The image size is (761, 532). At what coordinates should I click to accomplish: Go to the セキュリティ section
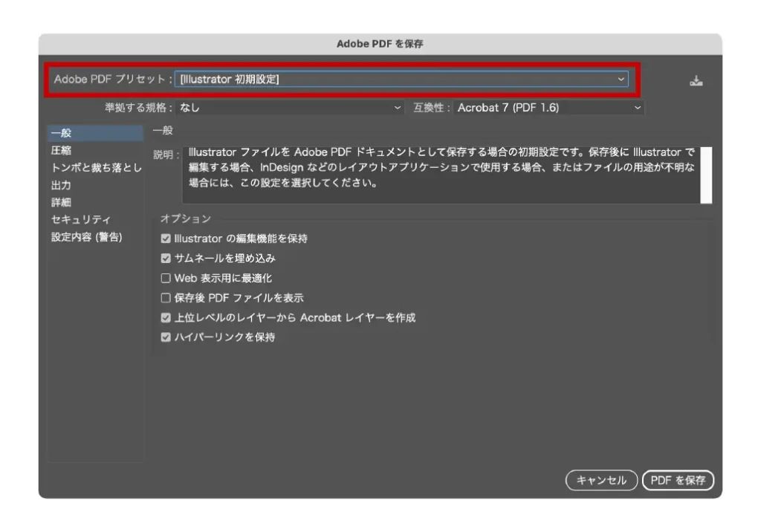click(81, 219)
